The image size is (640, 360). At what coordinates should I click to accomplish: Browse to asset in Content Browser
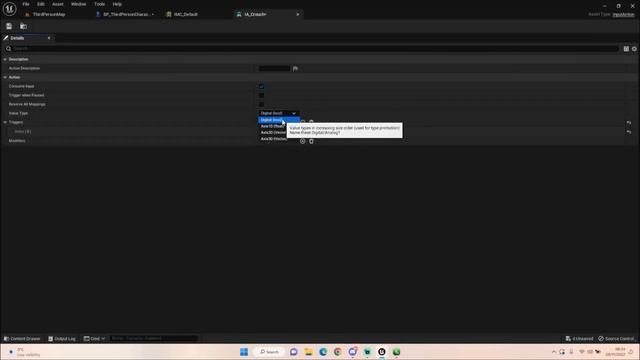point(23,26)
